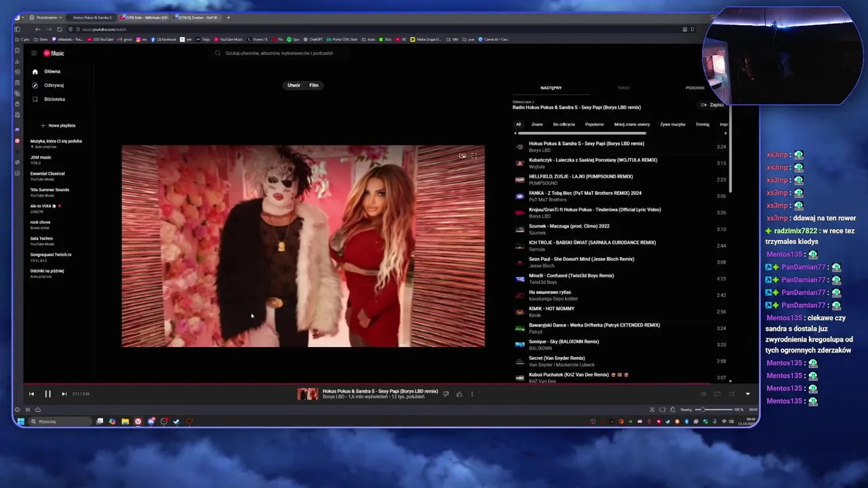Open the ChatGPT bookmark

313,39
